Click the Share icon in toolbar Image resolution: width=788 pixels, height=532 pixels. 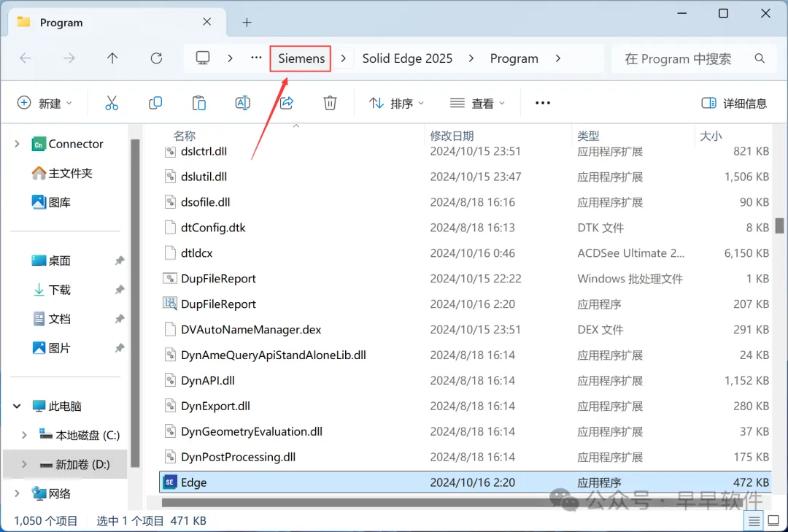point(287,103)
